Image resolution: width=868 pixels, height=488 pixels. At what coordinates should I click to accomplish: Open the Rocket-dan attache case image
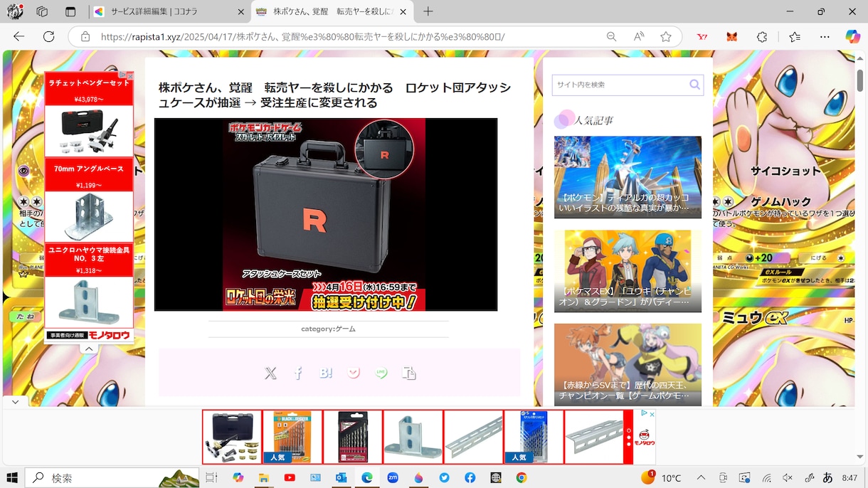point(326,214)
